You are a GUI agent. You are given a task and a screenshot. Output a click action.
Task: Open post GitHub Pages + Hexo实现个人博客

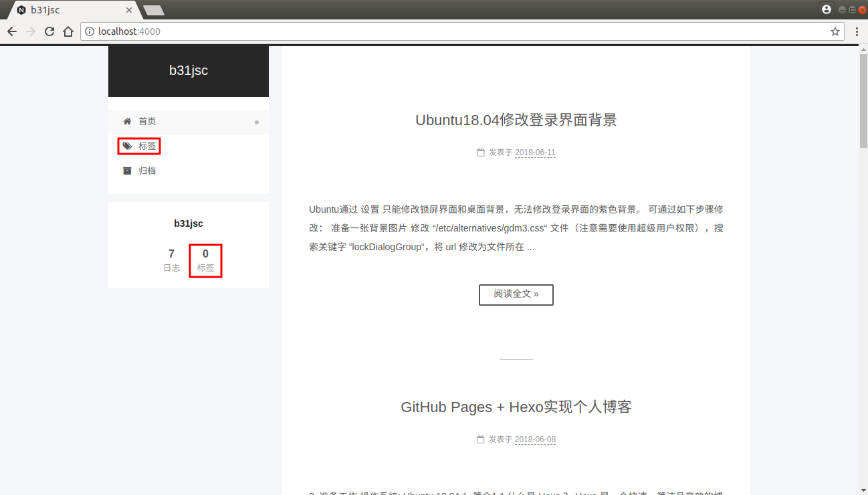(x=516, y=407)
